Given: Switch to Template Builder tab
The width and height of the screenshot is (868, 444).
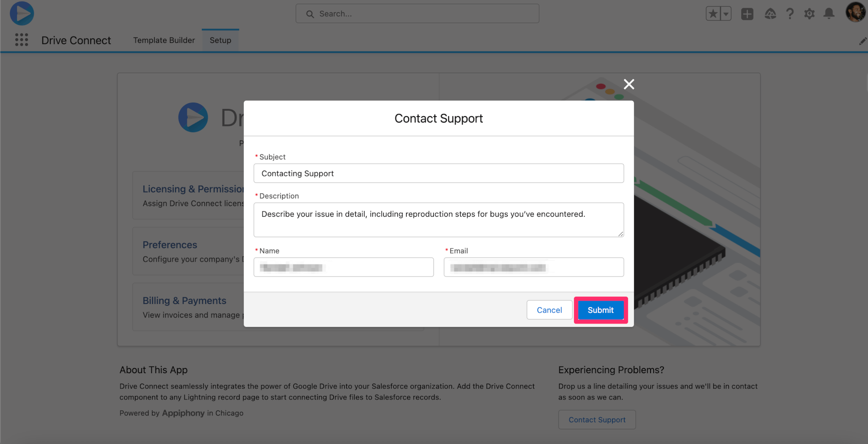Looking at the screenshot, I should 164,40.
